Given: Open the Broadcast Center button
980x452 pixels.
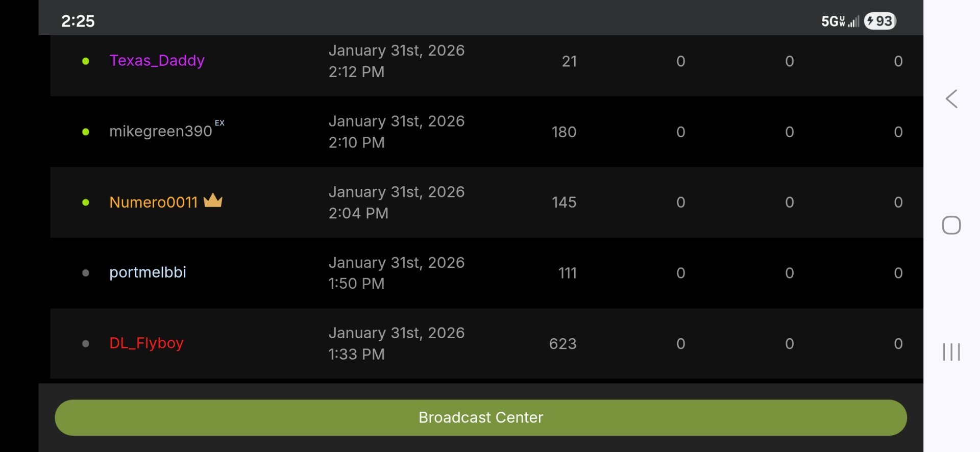Looking at the screenshot, I should coord(480,417).
